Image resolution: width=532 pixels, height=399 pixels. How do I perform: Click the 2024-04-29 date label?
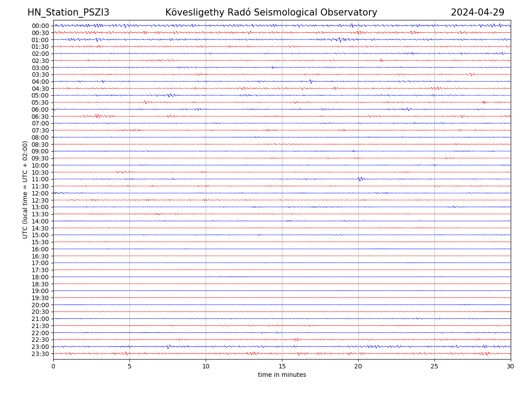[x=477, y=12]
